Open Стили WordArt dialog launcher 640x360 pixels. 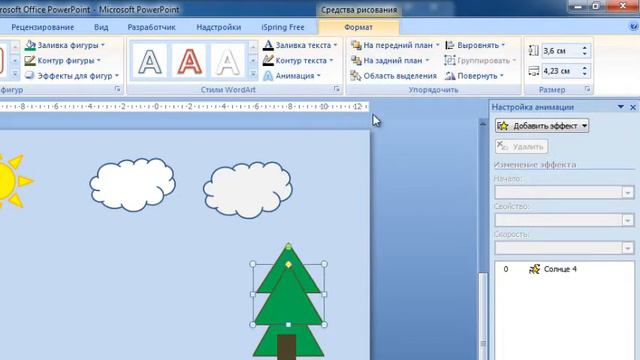(x=337, y=89)
